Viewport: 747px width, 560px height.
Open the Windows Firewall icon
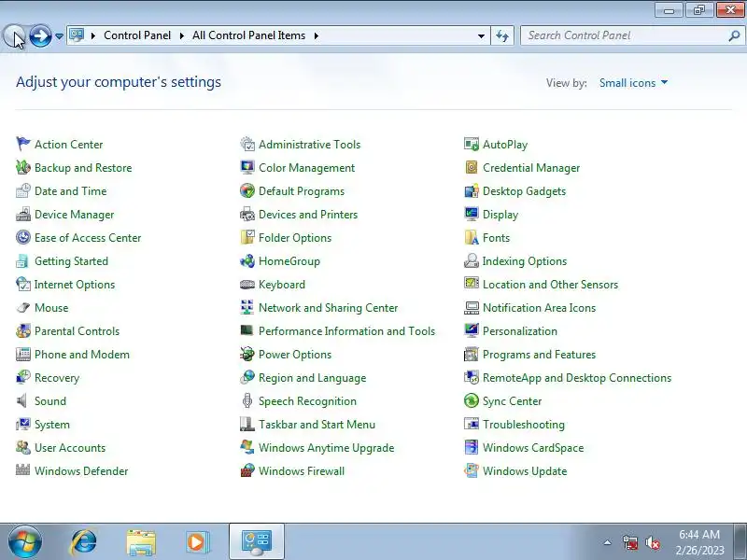click(x=247, y=470)
